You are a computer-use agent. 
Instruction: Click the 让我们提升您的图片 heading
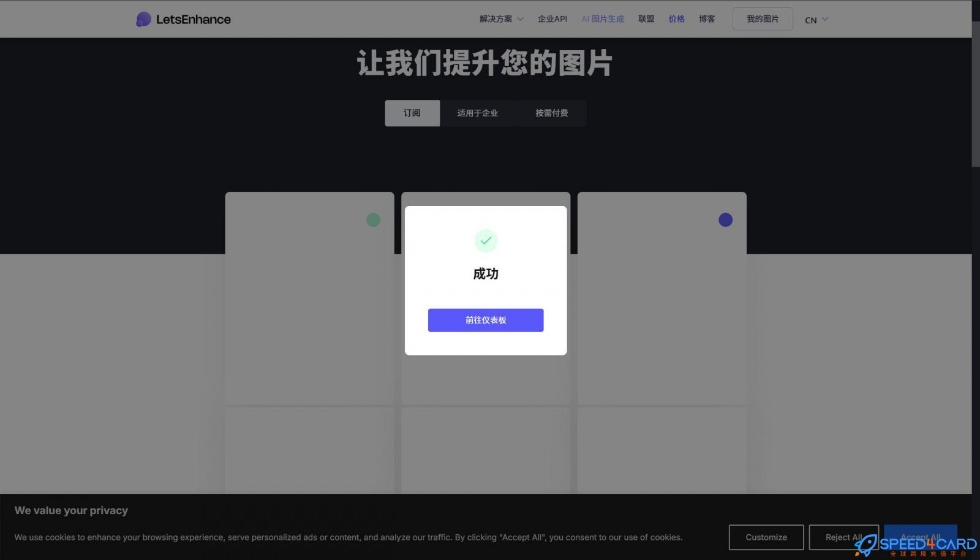[484, 64]
